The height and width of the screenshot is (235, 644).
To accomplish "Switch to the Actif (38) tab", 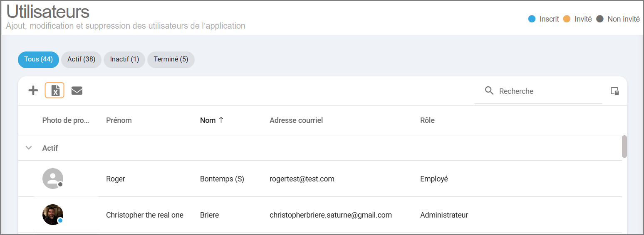I will pos(81,59).
